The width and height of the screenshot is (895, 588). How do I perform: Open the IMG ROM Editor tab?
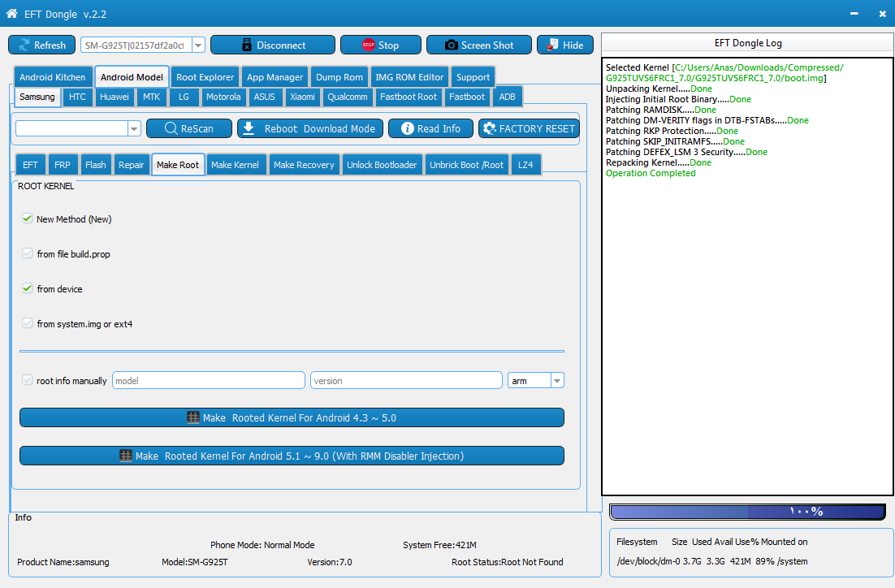click(409, 77)
